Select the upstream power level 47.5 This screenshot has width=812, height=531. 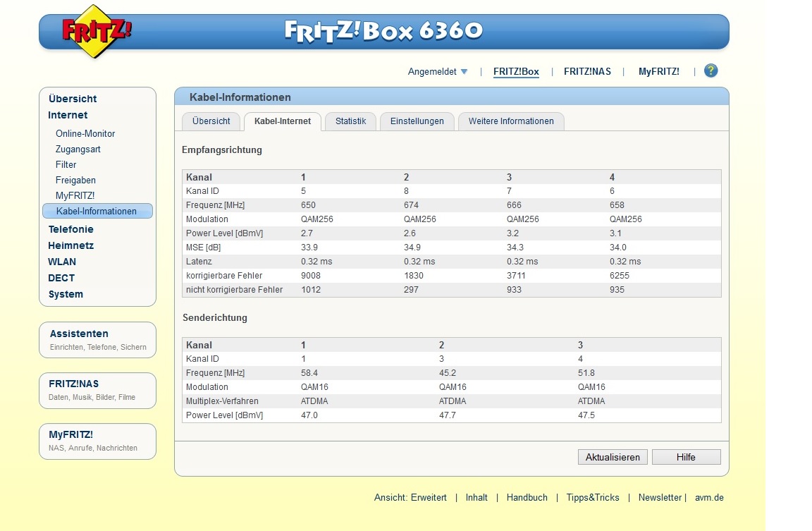(586, 415)
